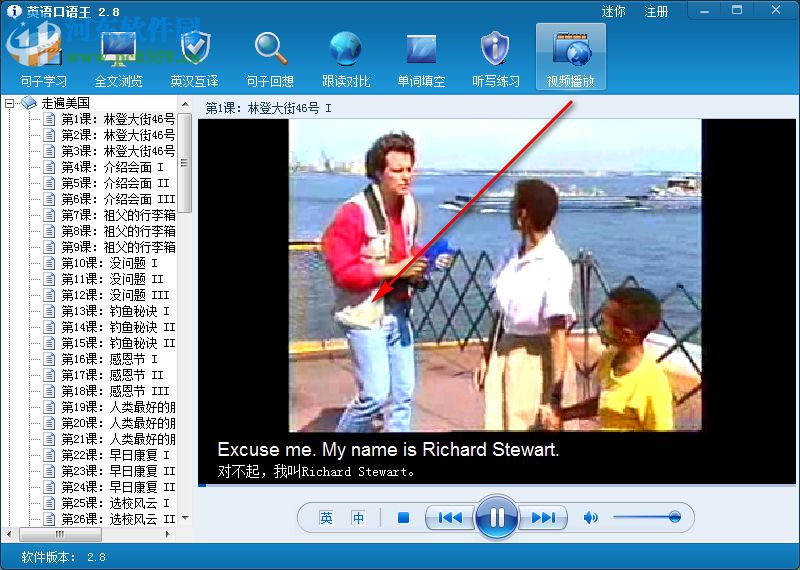Screen dimensions: 800x570
Task: Select lesson 第8课 祖父的行李箱
Action: (x=118, y=231)
